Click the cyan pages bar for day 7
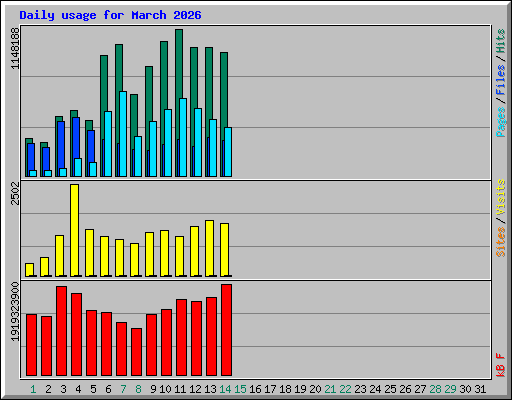The width and height of the screenshot is (512, 400). (x=123, y=134)
